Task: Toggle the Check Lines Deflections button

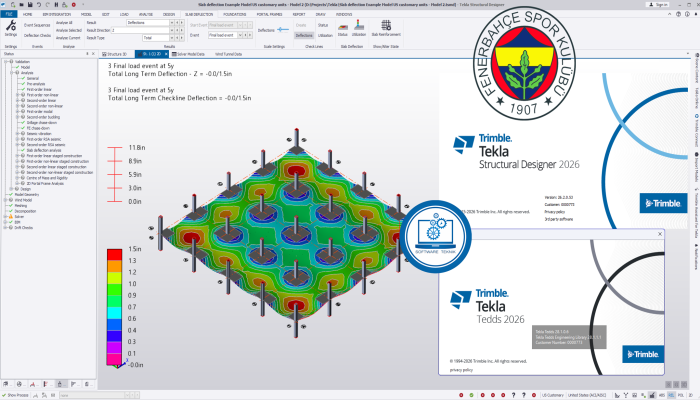Action: pos(304,35)
